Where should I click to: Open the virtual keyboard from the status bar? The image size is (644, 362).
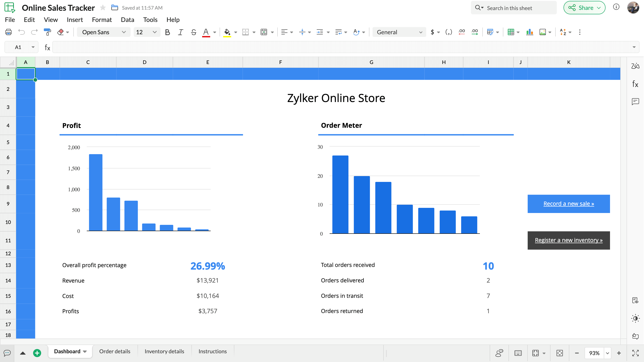pos(518,353)
